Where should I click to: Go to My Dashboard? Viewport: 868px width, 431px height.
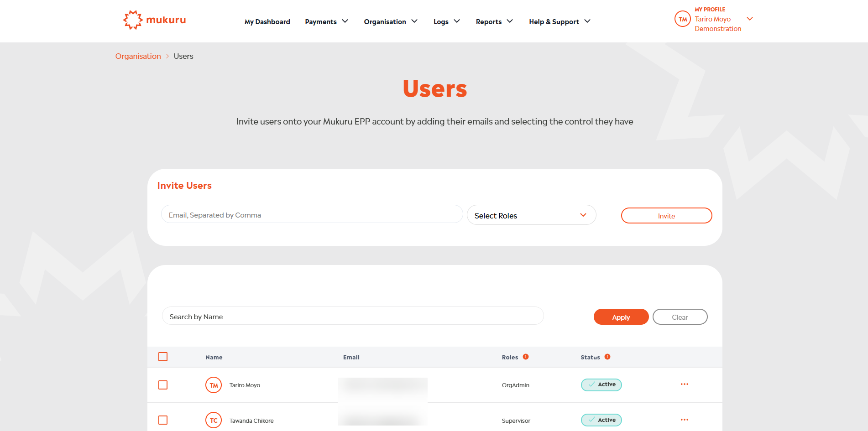coord(267,21)
